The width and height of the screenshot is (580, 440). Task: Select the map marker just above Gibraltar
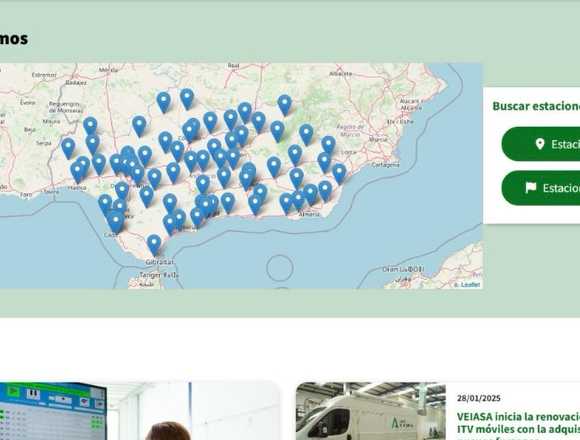pyautogui.click(x=154, y=244)
